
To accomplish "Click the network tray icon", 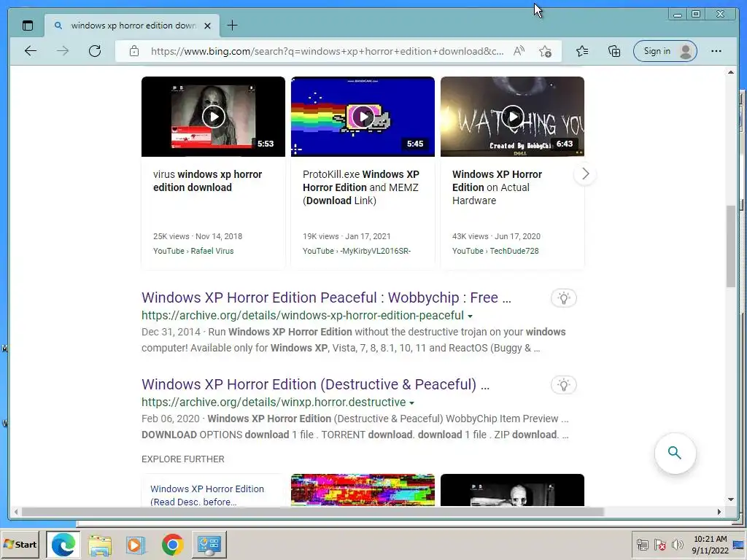I will [642, 545].
